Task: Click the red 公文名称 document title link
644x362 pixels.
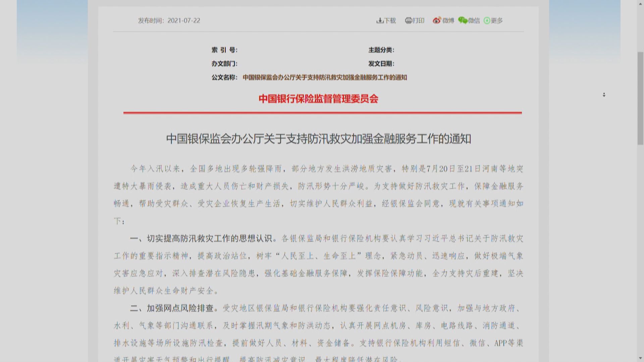Action: [x=325, y=77]
